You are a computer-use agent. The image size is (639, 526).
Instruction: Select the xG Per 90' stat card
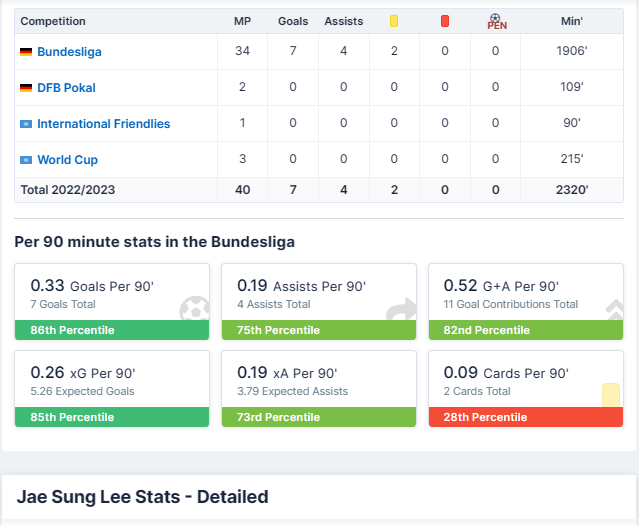[112, 380]
